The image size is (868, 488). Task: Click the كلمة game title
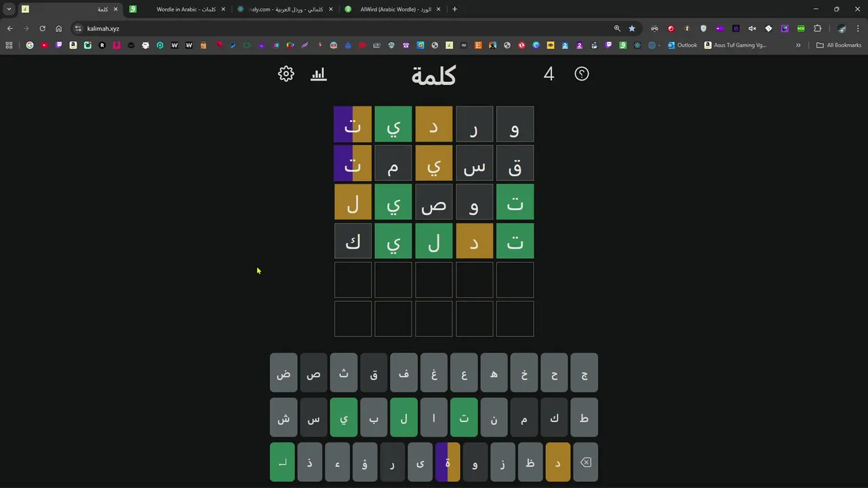coord(433,75)
